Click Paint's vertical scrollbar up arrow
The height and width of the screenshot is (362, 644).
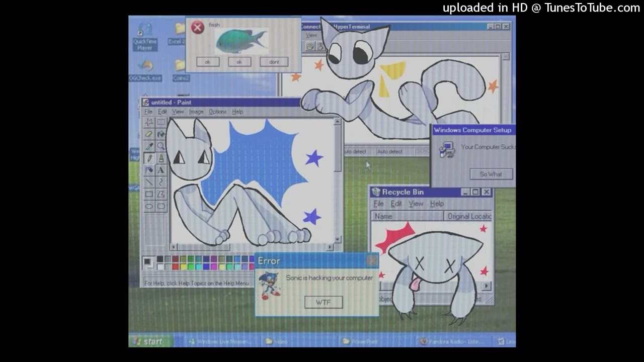[x=338, y=122]
